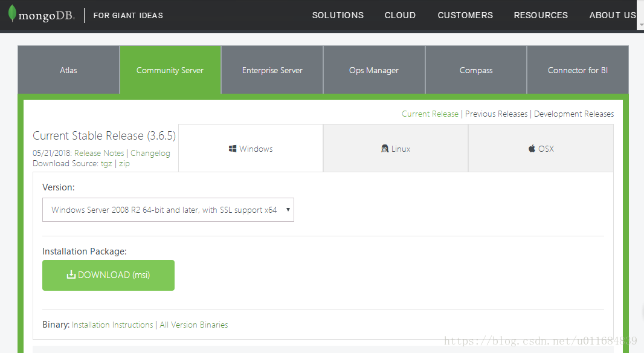Open the Ops Manager tab
Viewport: 644px width, 353px height.
coord(374,70)
